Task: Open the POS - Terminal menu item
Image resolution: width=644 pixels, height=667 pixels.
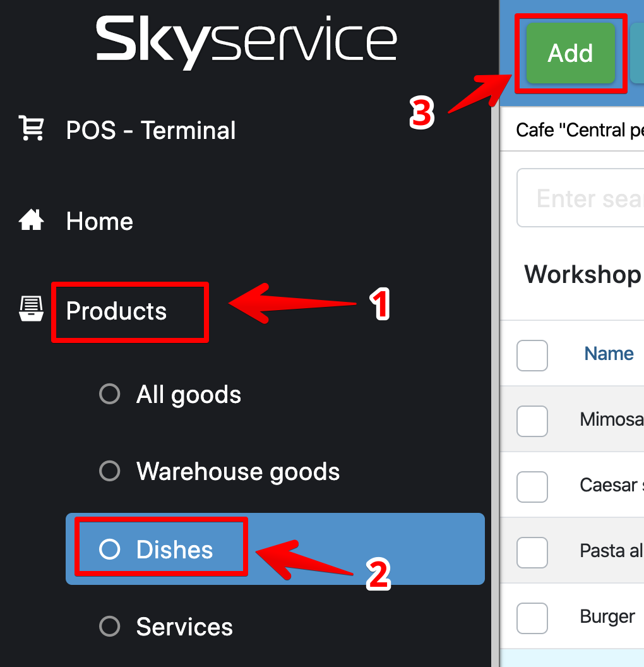Action: point(151,130)
